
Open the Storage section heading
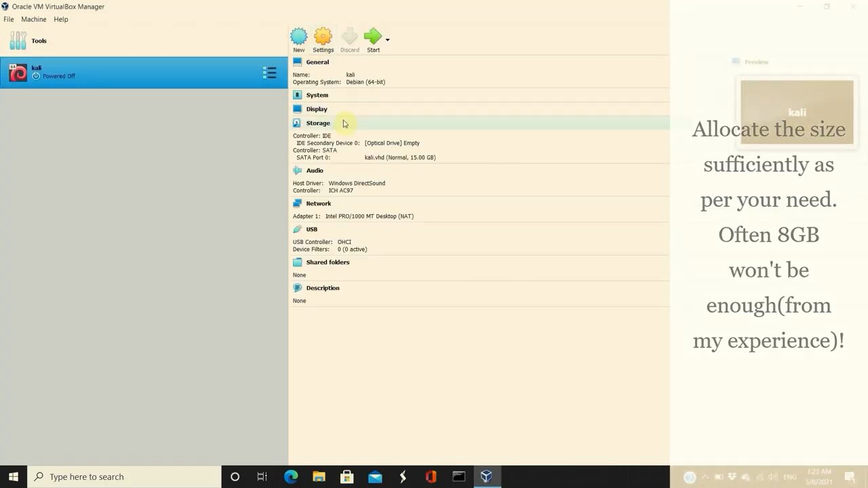click(318, 123)
